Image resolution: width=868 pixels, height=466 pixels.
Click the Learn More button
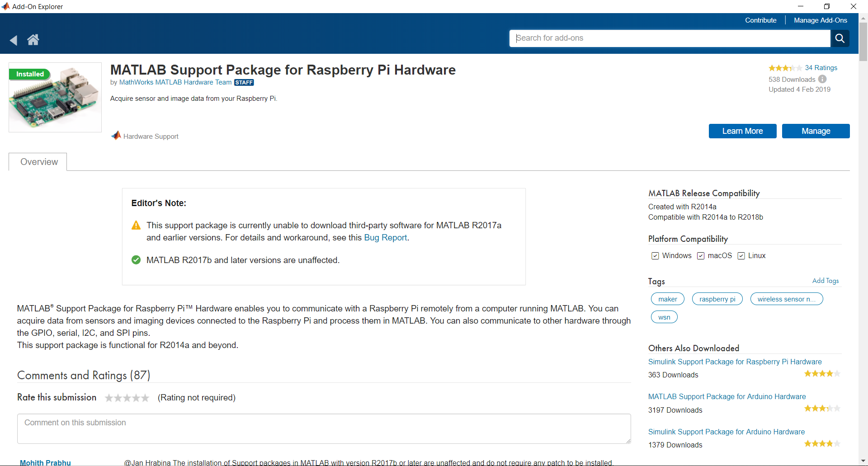[742, 131]
